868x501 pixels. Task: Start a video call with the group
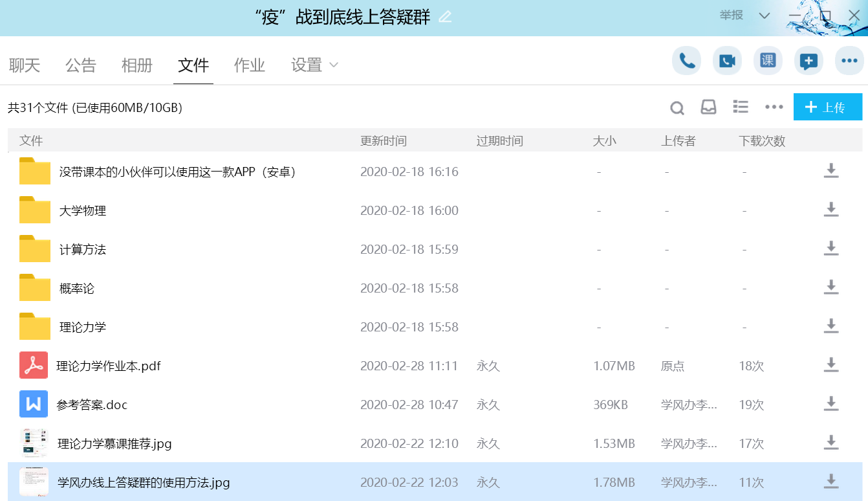point(727,61)
